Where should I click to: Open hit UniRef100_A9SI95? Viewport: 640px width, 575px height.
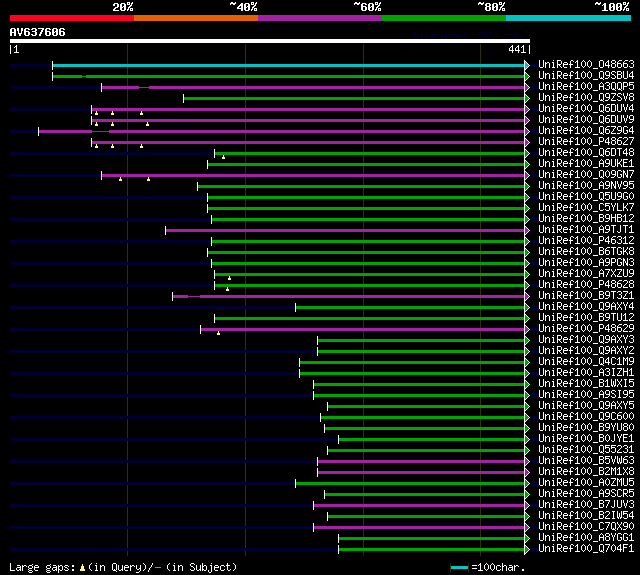coord(586,395)
